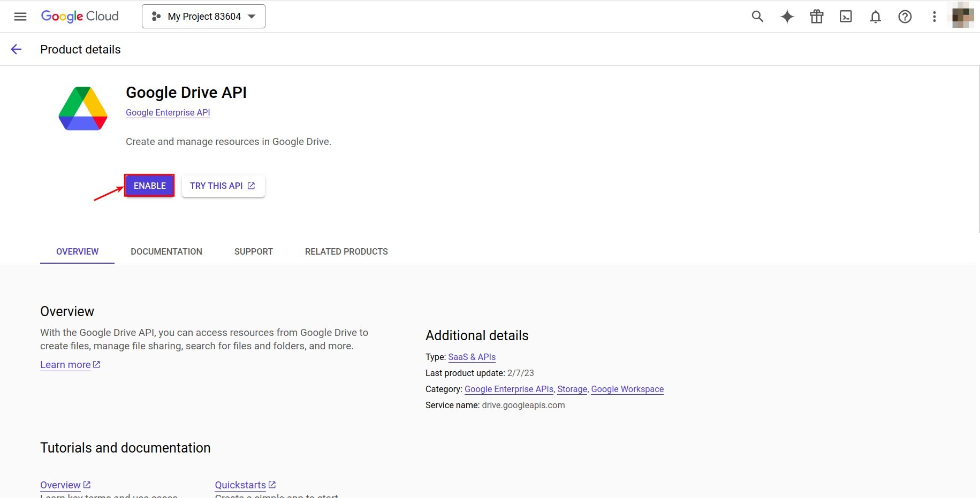The width and height of the screenshot is (980, 498).
Task: Select the Support tab
Action: [253, 251]
